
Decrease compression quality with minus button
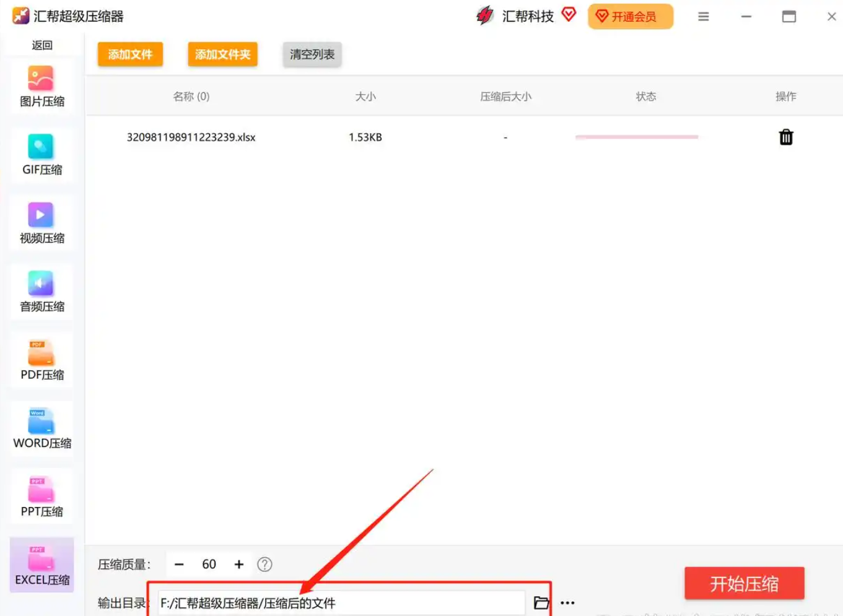[179, 564]
